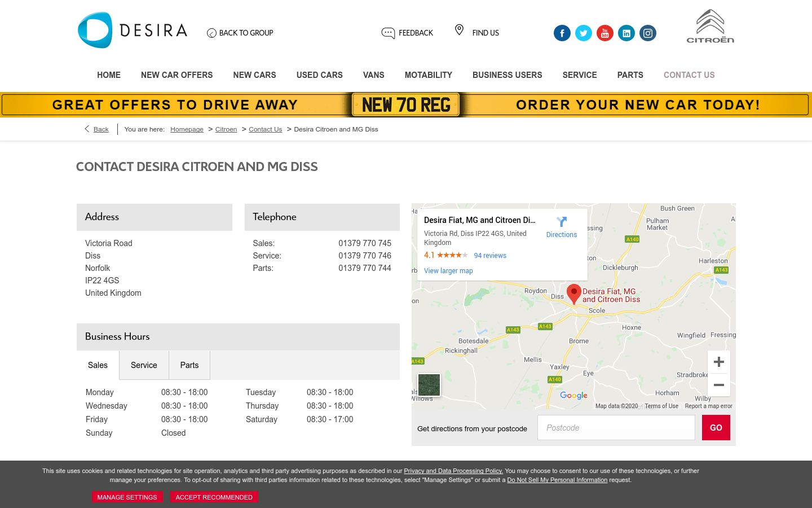812x508 pixels.
Task: Open the Contact Us menu item
Action: tap(689, 75)
